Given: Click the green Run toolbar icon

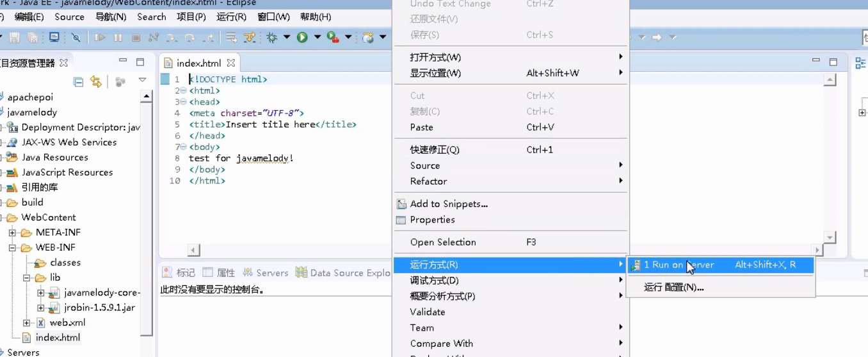Looking at the screenshot, I should [x=303, y=38].
